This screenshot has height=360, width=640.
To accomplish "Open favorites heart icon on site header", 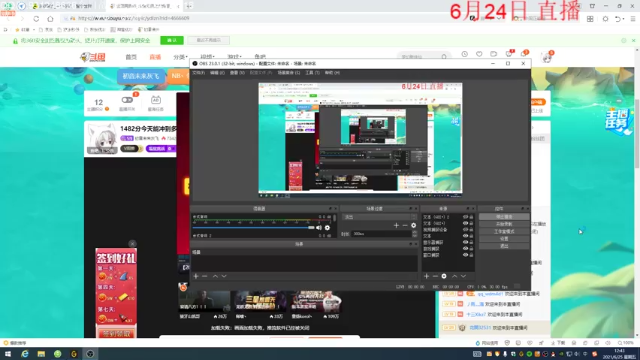I will click(x=479, y=54).
